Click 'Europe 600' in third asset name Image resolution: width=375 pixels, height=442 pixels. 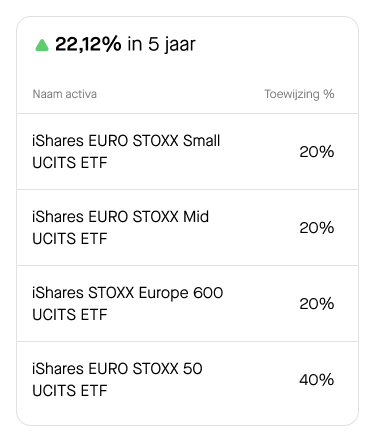(x=181, y=293)
